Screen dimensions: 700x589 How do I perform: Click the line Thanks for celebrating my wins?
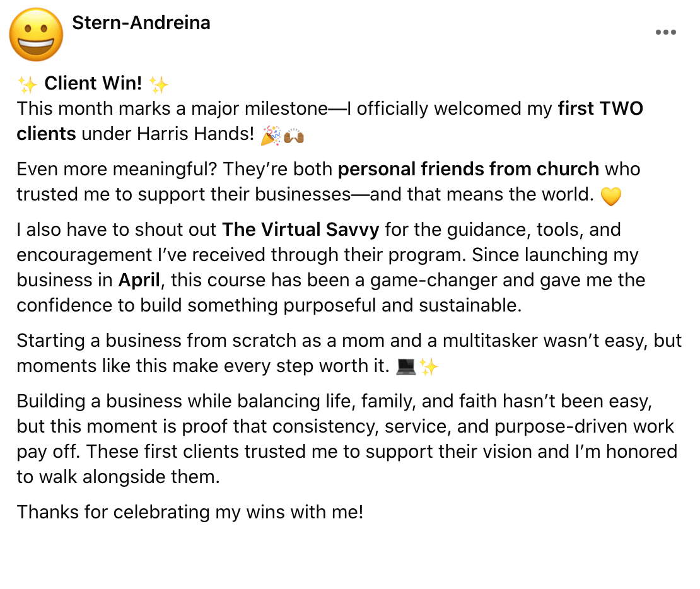tap(190, 512)
